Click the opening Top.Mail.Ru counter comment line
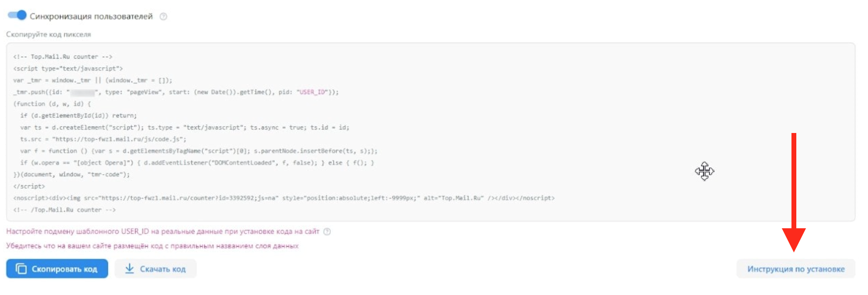This screenshot has height=295, width=868. (x=63, y=57)
